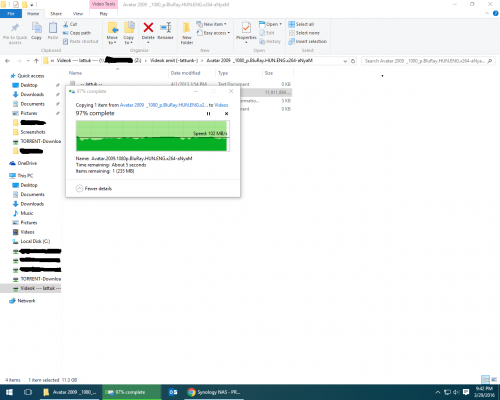Open the Copy to menu
Viewport: 500px width, 400px height.
tap(129, 33)
